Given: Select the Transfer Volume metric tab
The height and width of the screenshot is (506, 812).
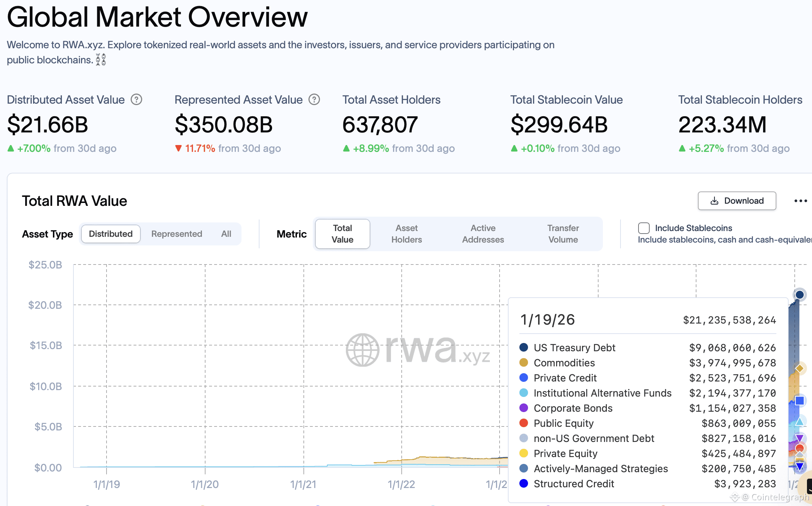Looking at the screenshot, I should pos(563,234).
